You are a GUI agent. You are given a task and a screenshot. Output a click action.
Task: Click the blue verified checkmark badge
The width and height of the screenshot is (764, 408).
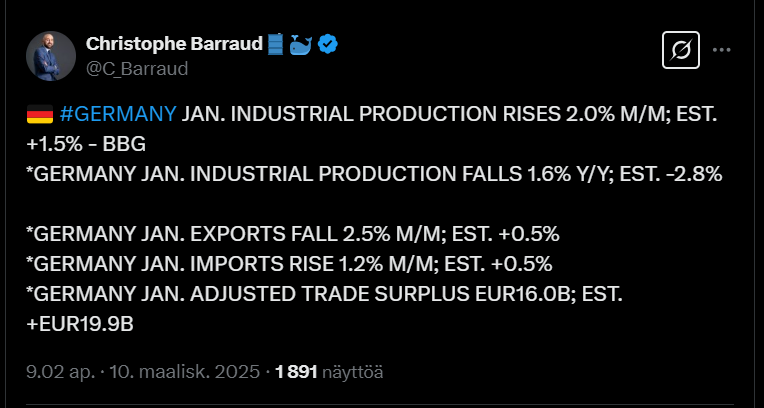point(327,44)
